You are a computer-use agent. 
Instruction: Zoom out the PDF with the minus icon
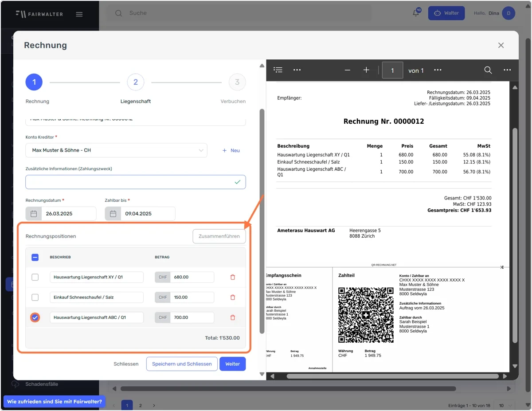(348, 70)
